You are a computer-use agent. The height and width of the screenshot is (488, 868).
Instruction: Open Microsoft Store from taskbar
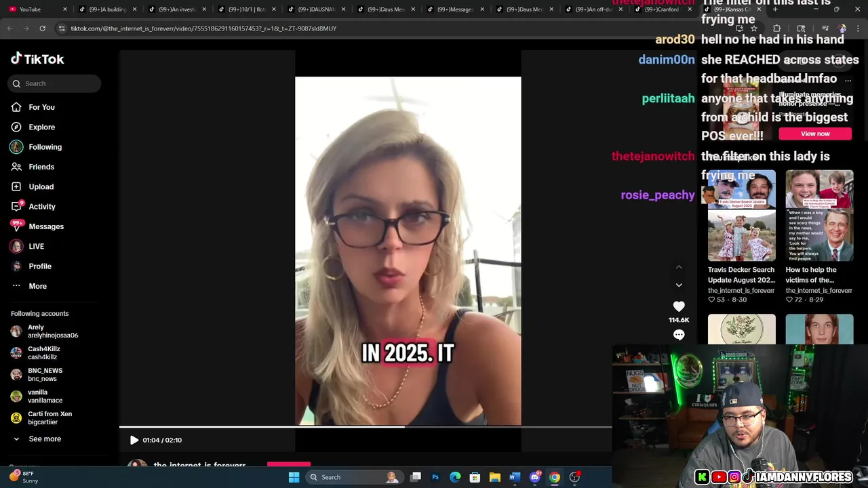tap(475, 477)
